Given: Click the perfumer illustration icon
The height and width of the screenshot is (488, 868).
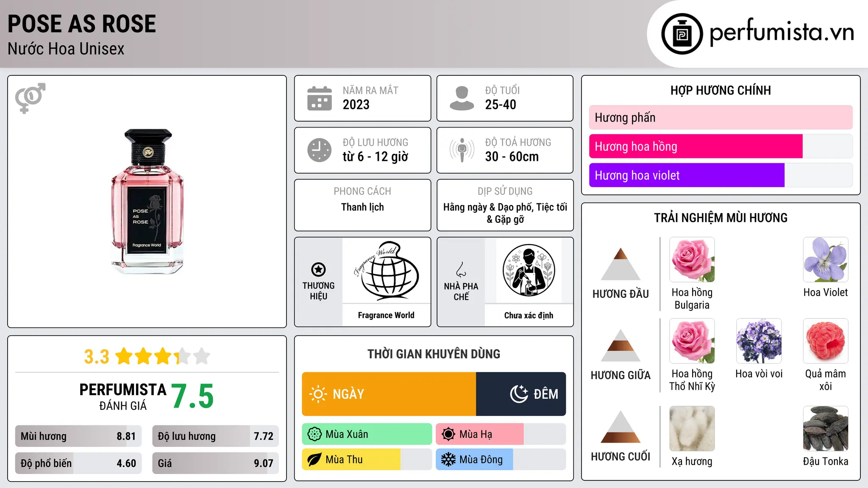Looking at the screenshot, I should 529,270.
